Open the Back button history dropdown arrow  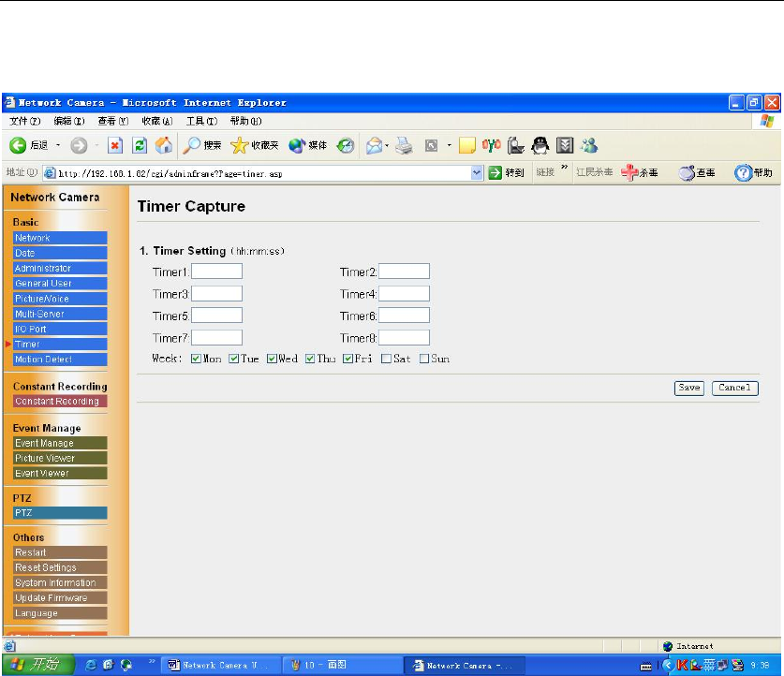tap(58, 146)
